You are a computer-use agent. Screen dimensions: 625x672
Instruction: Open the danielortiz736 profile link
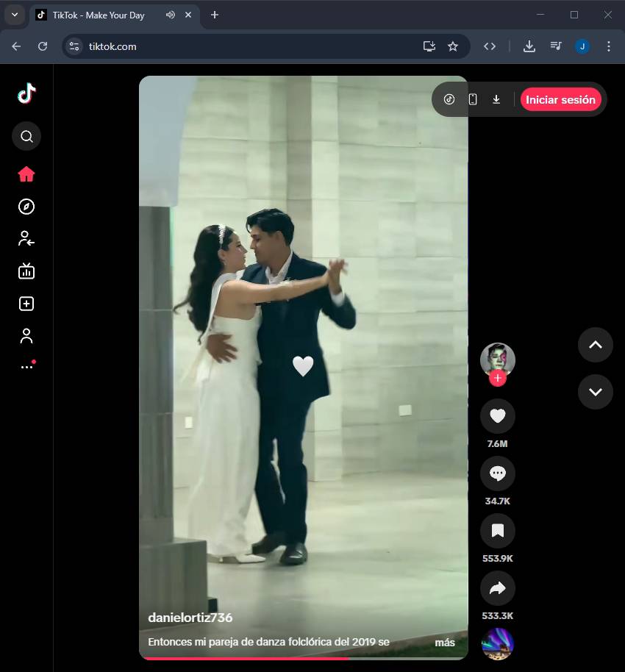(x=190, y=618)
